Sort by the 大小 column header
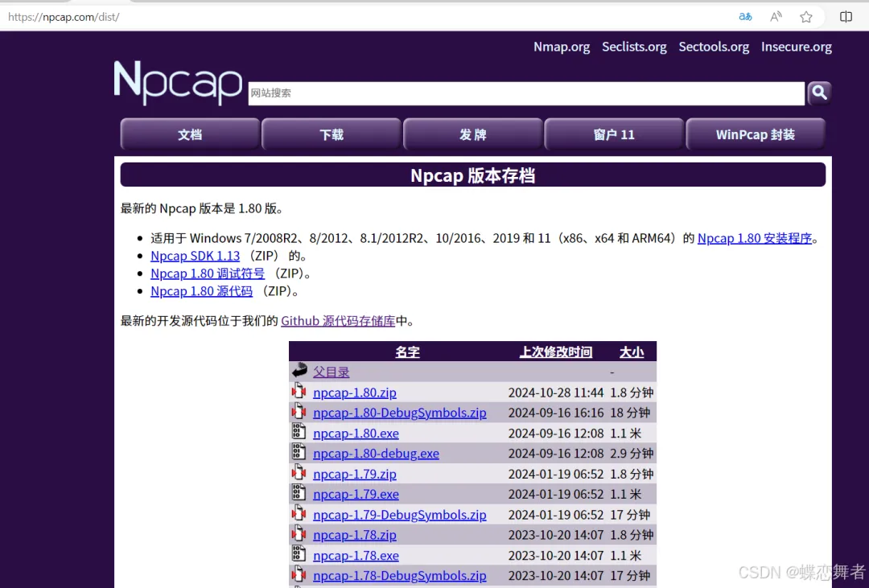 tap(632, 352)
